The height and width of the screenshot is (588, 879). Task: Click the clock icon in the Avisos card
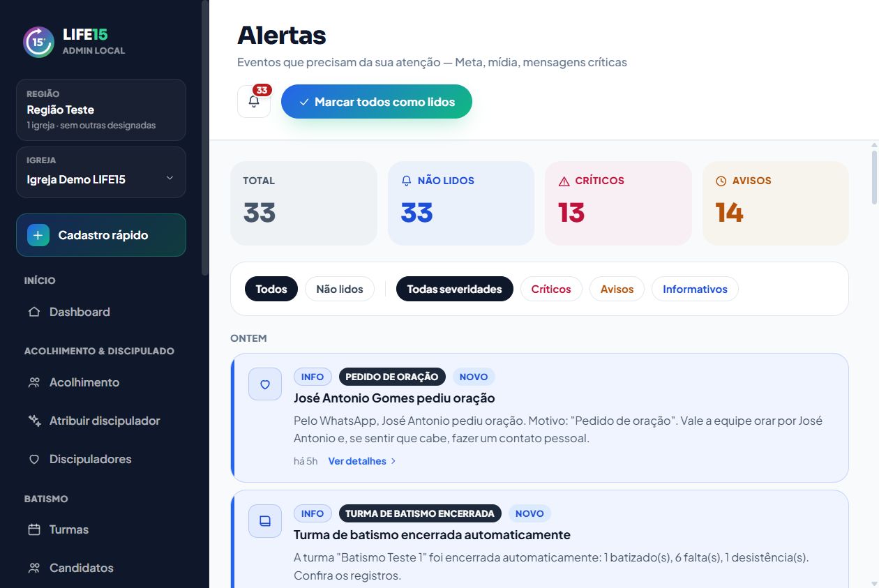(721, 181)
